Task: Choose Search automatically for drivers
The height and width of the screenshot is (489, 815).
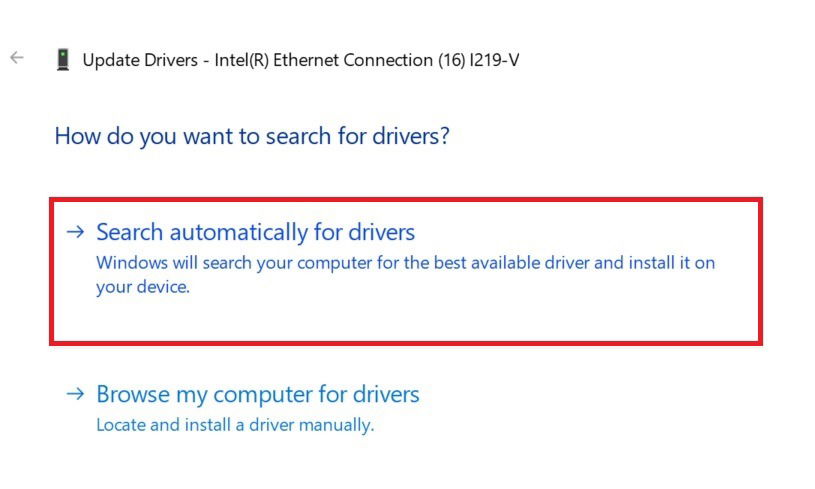Action: click(x=256, y=232)
